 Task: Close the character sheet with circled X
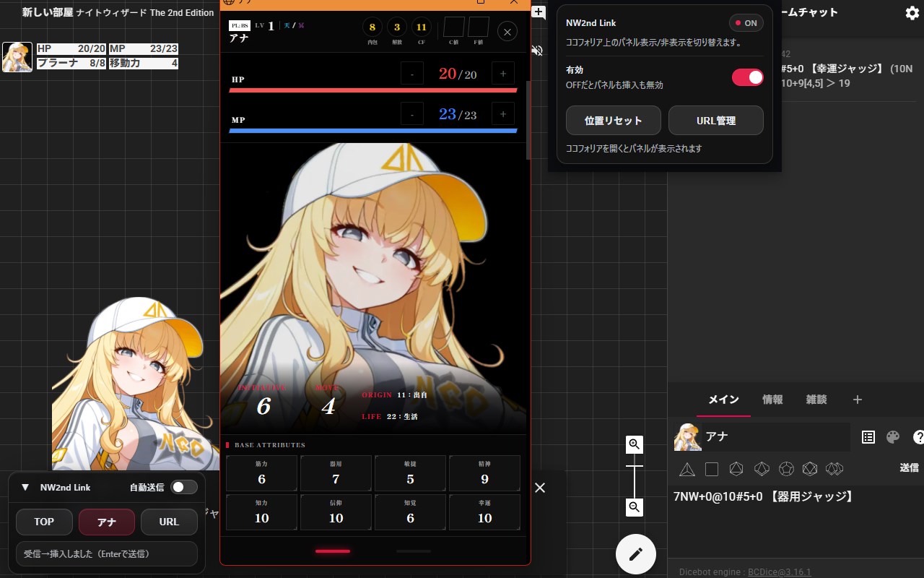pyautogui.click(x=507, y=32)
